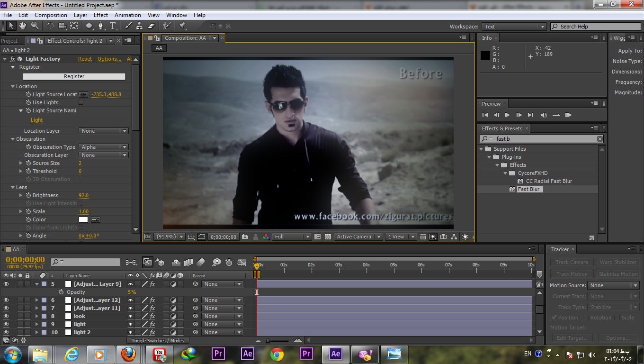Click the Light Factory Color white swatch
This screenshot has width=644, height=364.
click(x=83, y=219)
